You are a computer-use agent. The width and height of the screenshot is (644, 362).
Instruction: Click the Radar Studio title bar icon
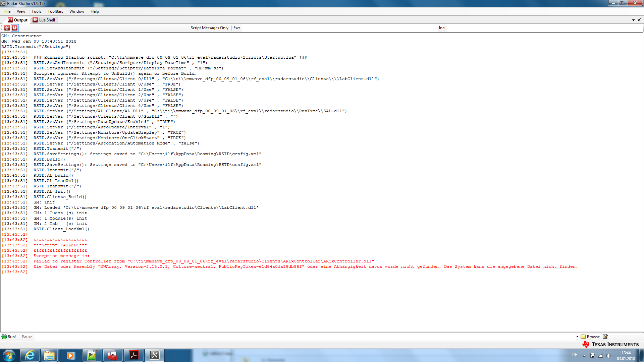click(x=3, y=3)
